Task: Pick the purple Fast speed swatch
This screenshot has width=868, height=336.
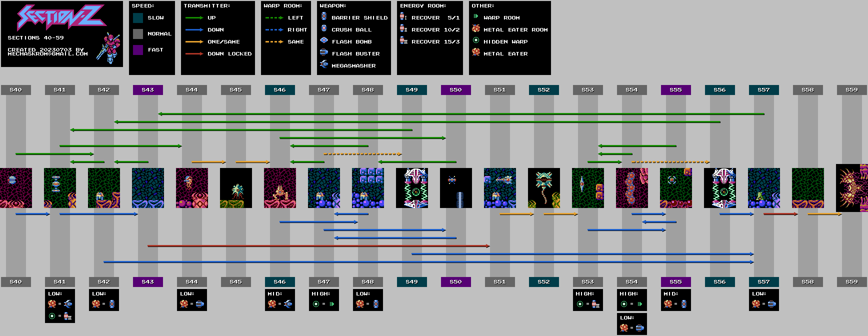Action: [x=138, y=50]
